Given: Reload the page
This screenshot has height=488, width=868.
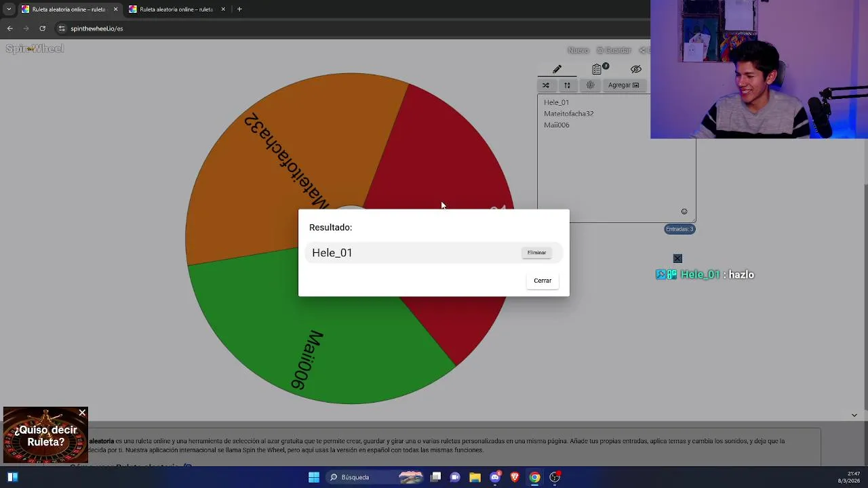Looking at the screenshot, I should pyautogui.click(x=43, y=28).
